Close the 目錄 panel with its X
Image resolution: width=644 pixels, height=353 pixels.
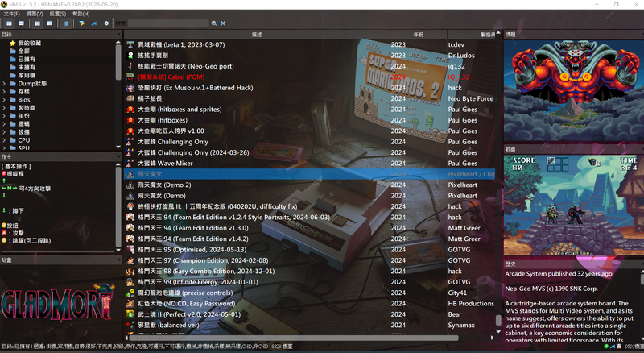point(118,35)
